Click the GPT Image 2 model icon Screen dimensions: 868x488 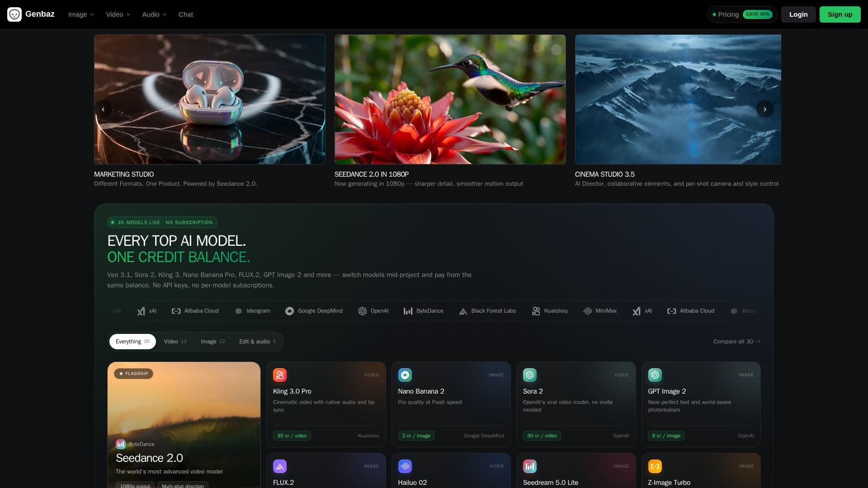[x=655, y=375]
